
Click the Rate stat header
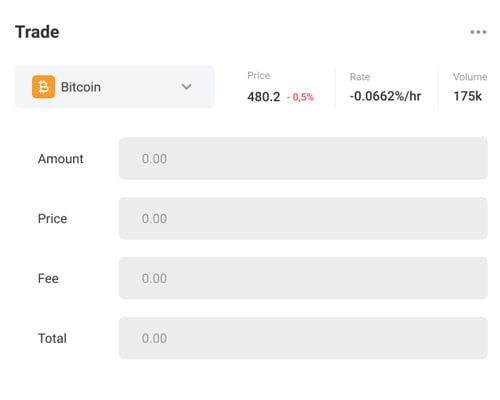360,77
